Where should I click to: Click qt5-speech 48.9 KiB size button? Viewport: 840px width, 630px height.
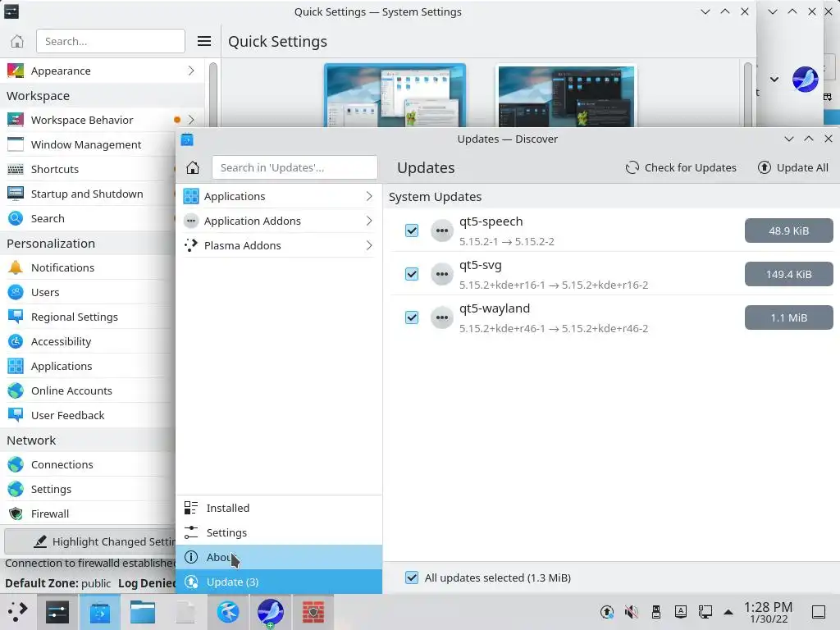(x=788, y=231)
